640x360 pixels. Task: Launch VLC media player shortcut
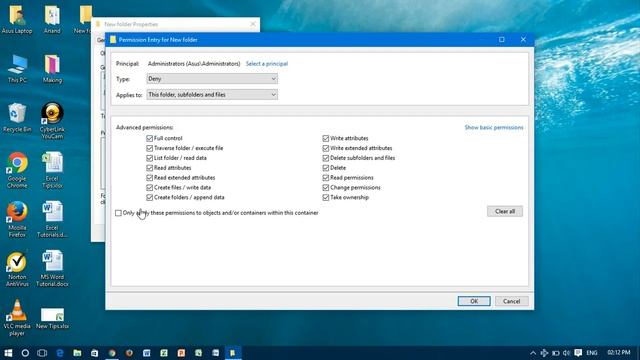point(17,318)
